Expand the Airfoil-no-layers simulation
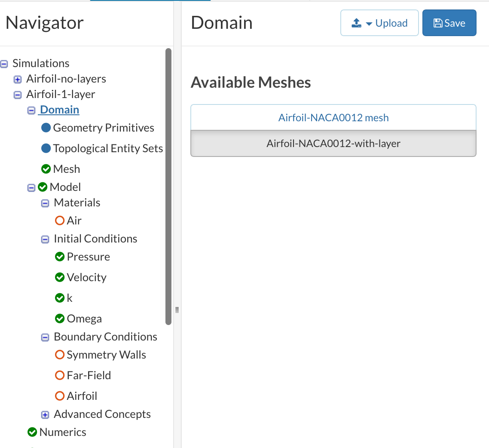This screenshot has width=489, height=448. coord(18,79)
